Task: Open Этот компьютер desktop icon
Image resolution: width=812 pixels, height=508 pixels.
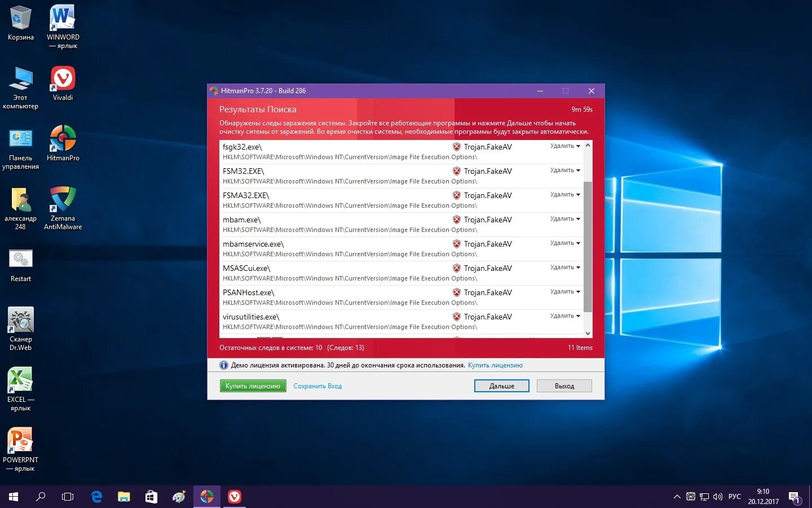Action: pos(20,87)
